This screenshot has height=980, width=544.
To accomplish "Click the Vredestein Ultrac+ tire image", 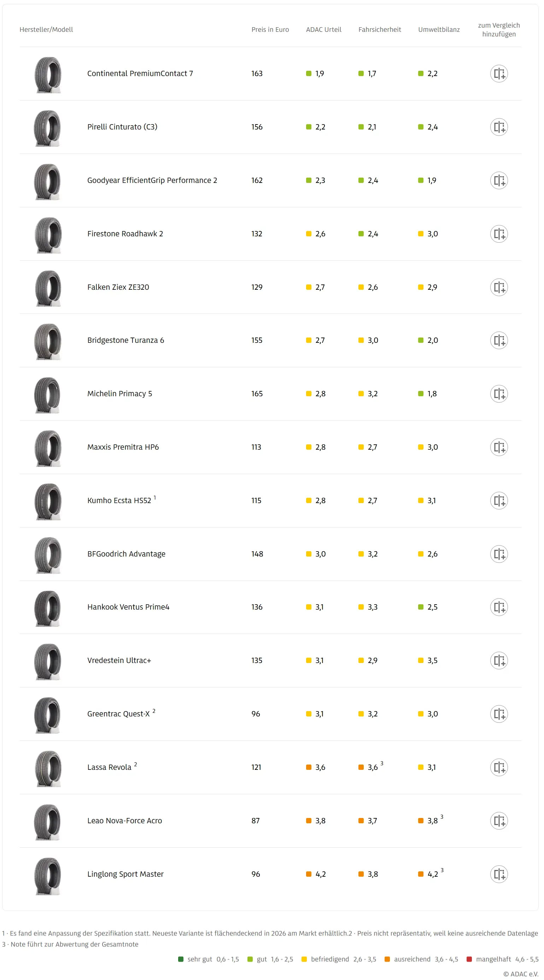I will pos(47,661).
